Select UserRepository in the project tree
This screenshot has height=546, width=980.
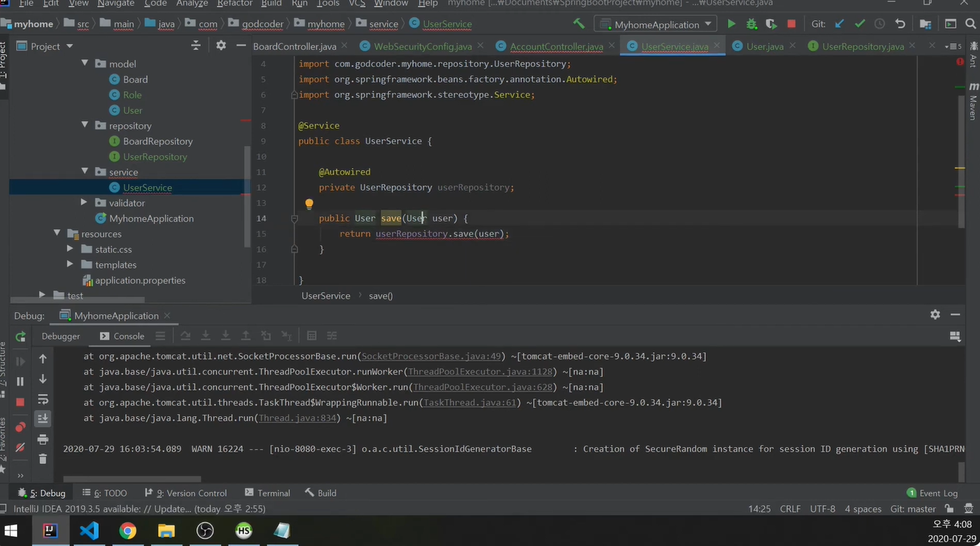tap(155, 156)
